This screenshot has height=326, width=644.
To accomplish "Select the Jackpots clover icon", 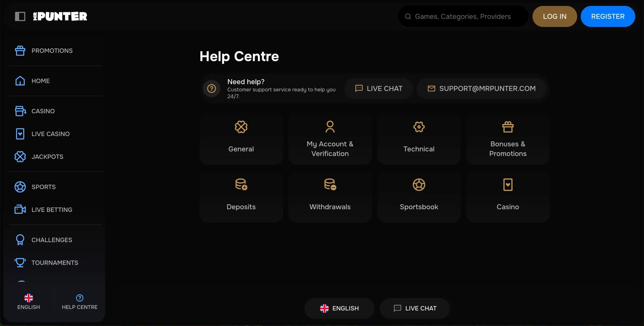I will pos(20,156).
